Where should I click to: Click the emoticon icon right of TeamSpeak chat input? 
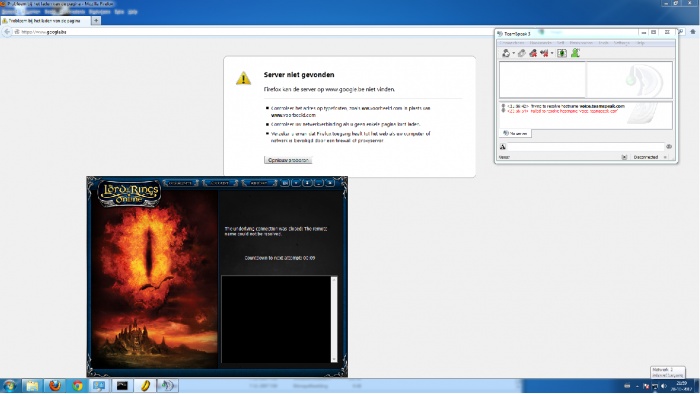(669, 147)
